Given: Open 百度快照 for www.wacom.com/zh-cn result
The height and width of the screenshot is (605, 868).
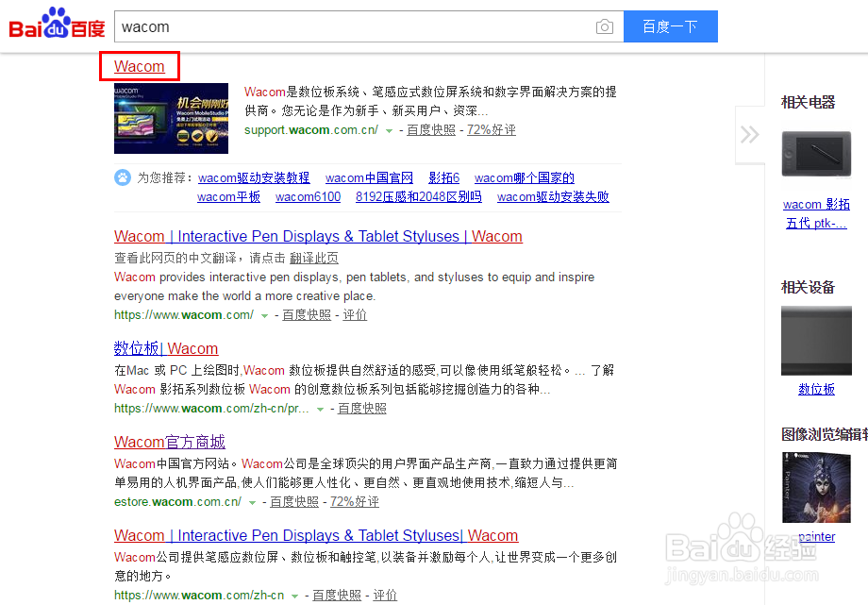Looking at the screenshot, I should coord(337,596).
